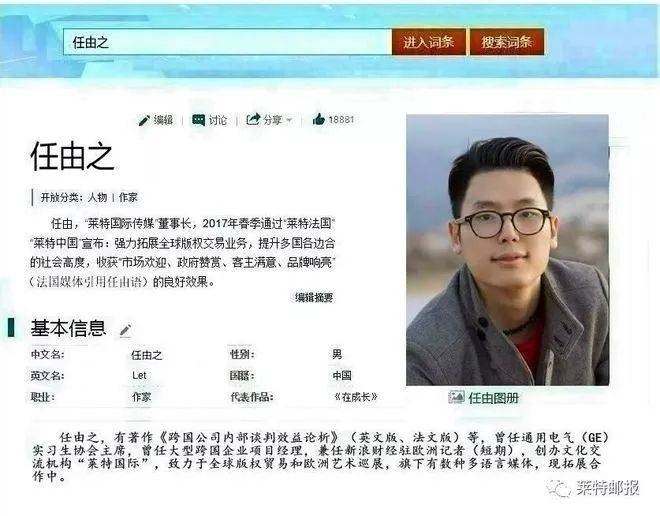Open the 人物 category link
660x516 pixels.
click(97, 197)
